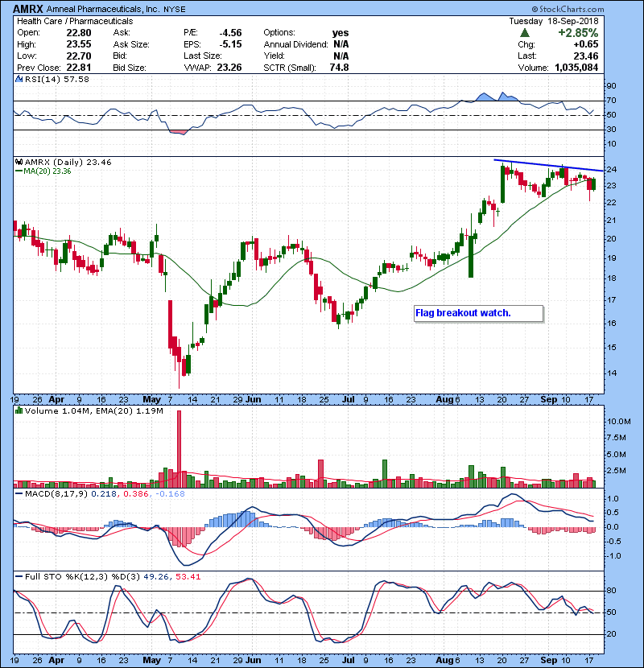
Task: Click the VWAP value 23.26
Action: [229, 68]
